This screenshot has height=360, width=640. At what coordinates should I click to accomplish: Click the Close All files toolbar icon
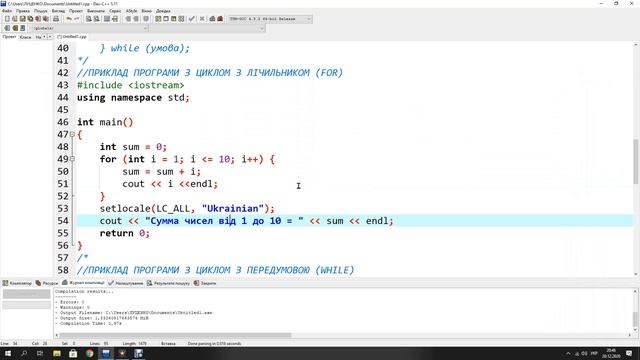click(46, 19)
